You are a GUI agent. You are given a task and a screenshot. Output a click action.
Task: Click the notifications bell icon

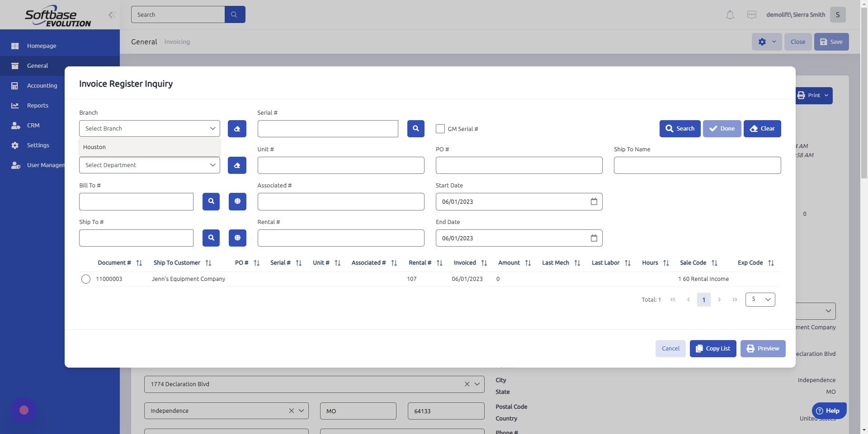pos(730,15)
